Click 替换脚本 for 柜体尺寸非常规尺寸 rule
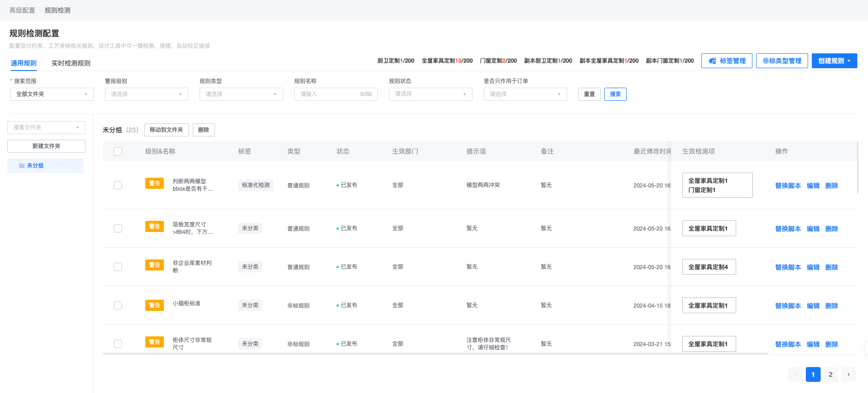Image resolution: width=868 pixels, height=393 pixels. click(788, 344)
